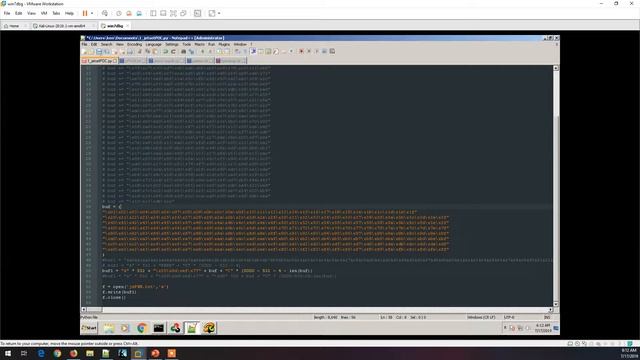640x360 pixels.
Task: Click the f.write(buf1) code line
Action: 120,292
